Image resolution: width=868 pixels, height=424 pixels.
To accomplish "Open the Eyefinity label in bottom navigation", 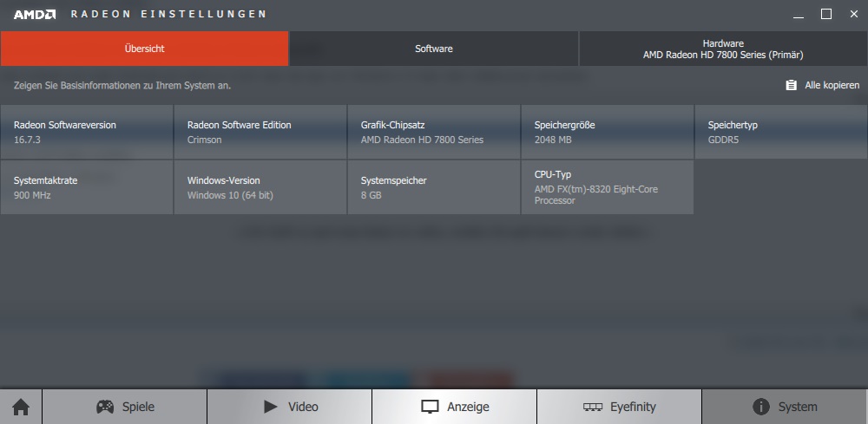I will click(634, 407).
